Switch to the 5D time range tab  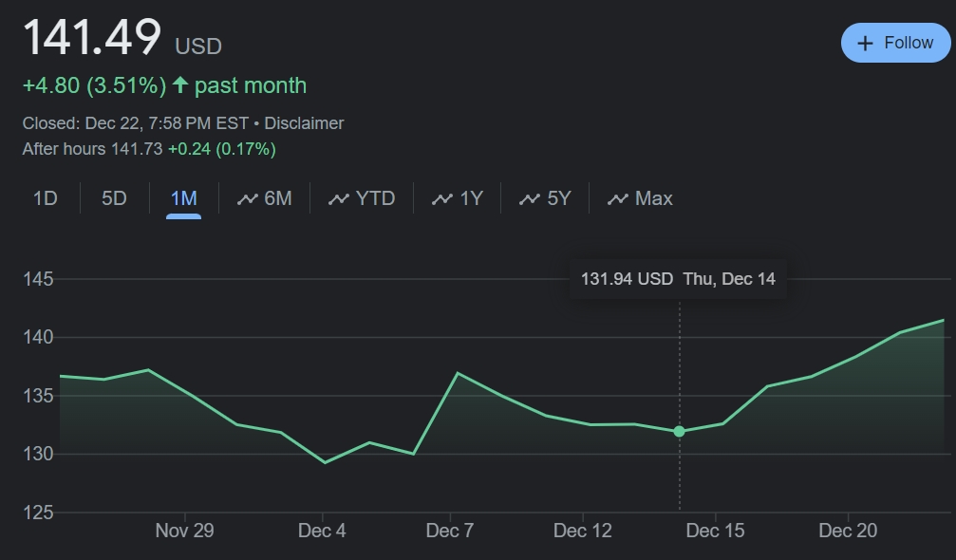click(114, 198)
